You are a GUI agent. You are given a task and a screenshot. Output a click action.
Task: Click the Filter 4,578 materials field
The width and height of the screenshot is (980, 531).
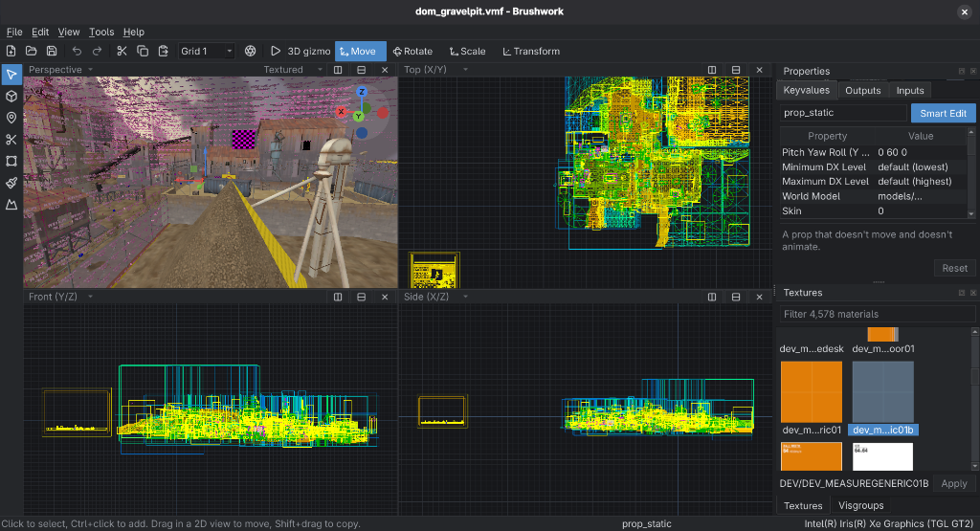click(877, 314)
